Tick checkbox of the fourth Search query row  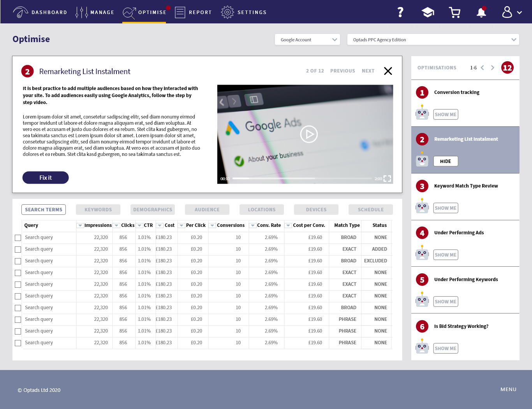(x=18, y=273)
